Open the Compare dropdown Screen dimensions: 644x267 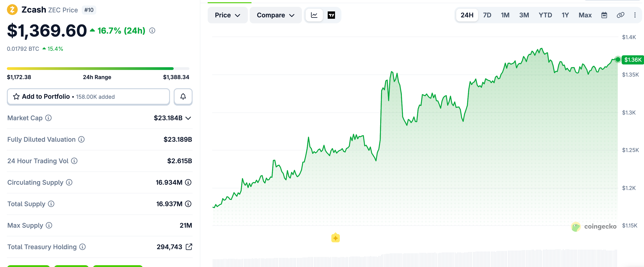pos(275,15)
